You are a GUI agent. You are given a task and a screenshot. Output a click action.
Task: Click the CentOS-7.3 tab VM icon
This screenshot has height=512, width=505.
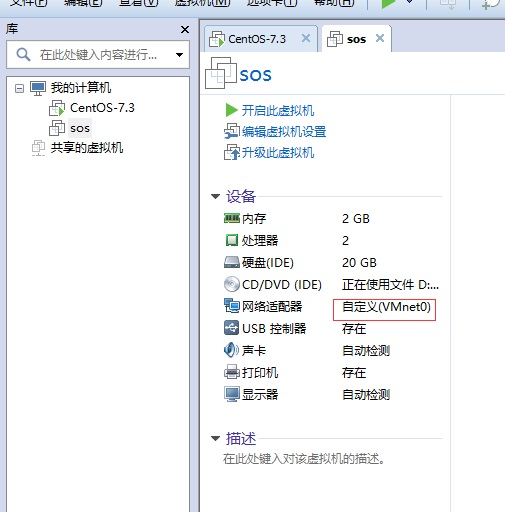point(217,39)
